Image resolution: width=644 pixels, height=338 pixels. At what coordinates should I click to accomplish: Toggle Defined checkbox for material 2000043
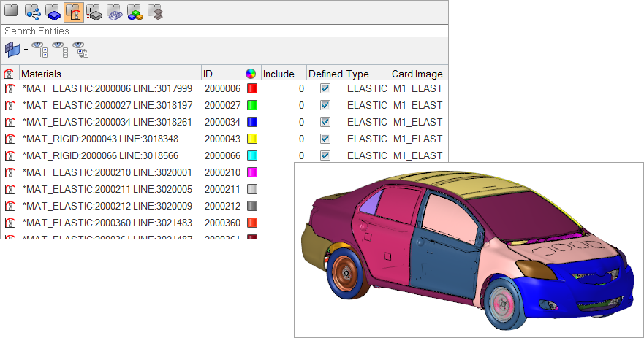click(x=325, y=139)
